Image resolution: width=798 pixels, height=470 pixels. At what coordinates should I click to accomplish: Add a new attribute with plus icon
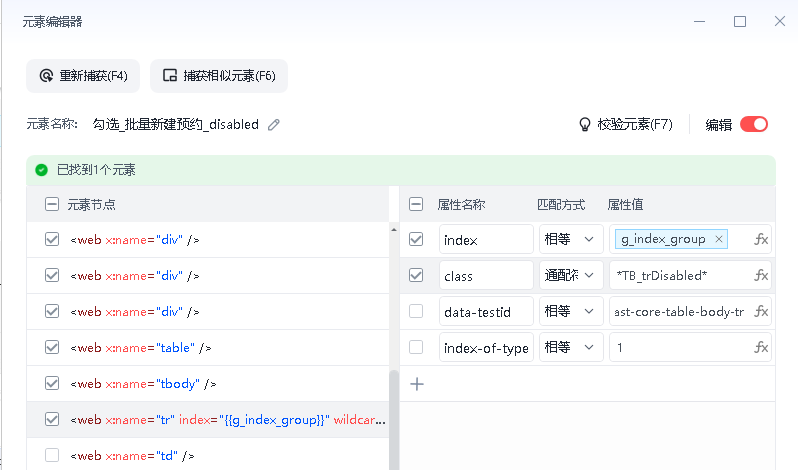tap(417, 383)
